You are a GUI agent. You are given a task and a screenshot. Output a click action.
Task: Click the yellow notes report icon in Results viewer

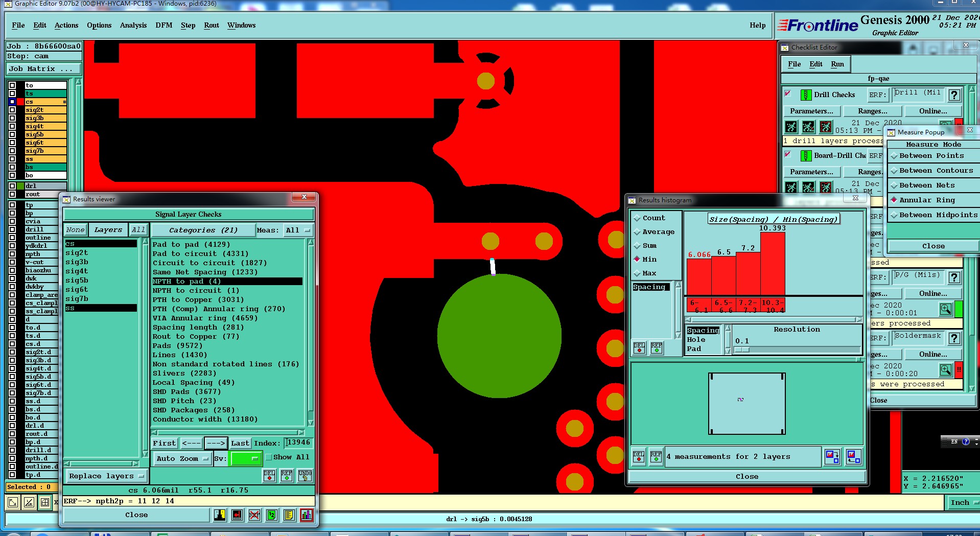(x=289, y=515)
